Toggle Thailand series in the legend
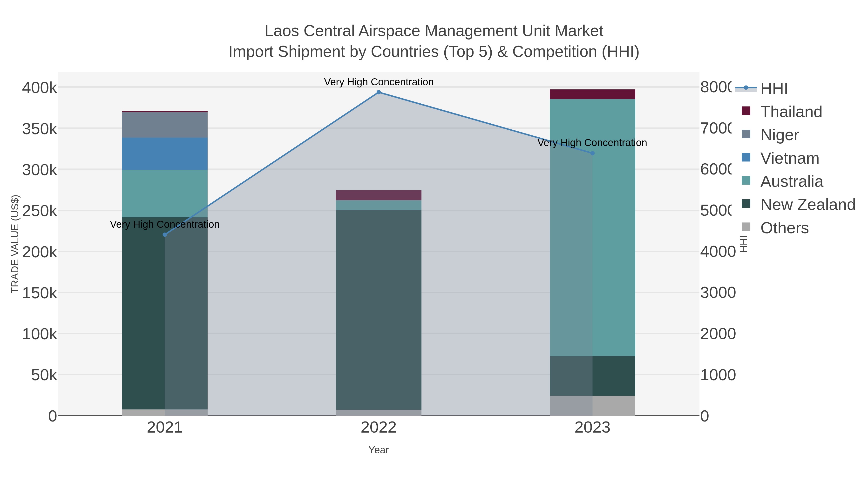868x488 pixels. [782, 112]
